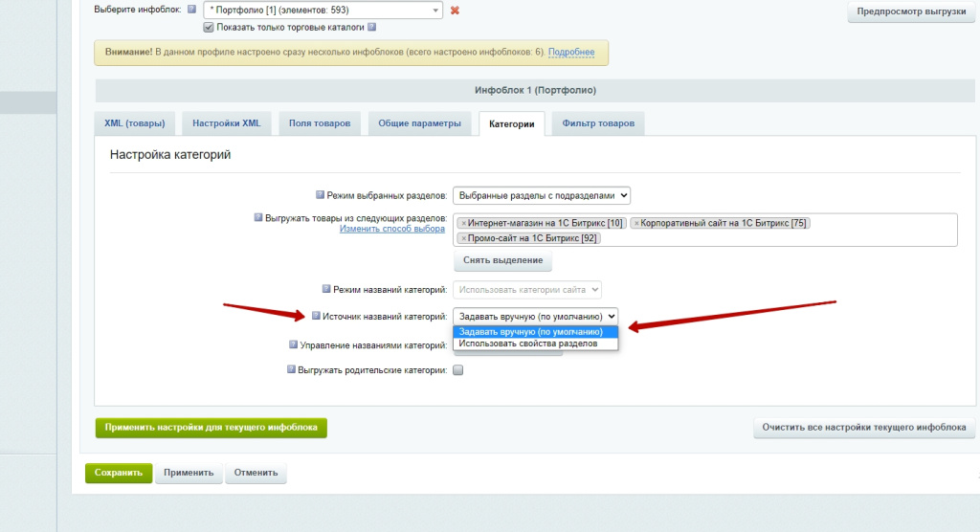The width and height of the screenshot is (980, 532).
Task: Click the Отменить button
Action: tap(256, 473)
